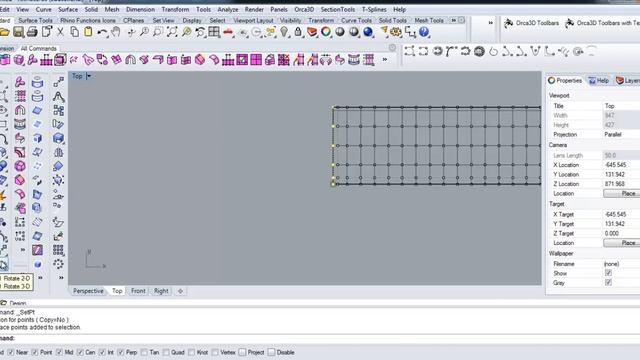Image resolution: width=640 pixels, height=360 pixels.
Task: Click the blue Render sphere icon
Action: 368,32
